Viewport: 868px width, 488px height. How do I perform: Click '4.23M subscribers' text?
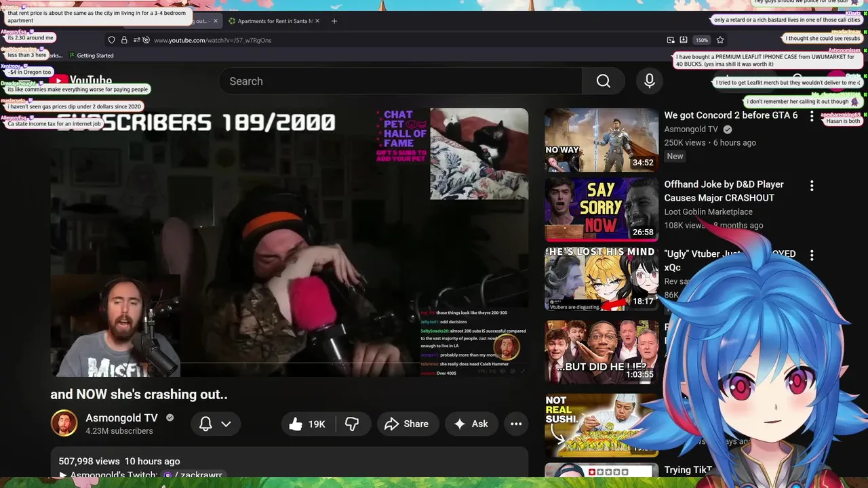click(x=119, y=431)
